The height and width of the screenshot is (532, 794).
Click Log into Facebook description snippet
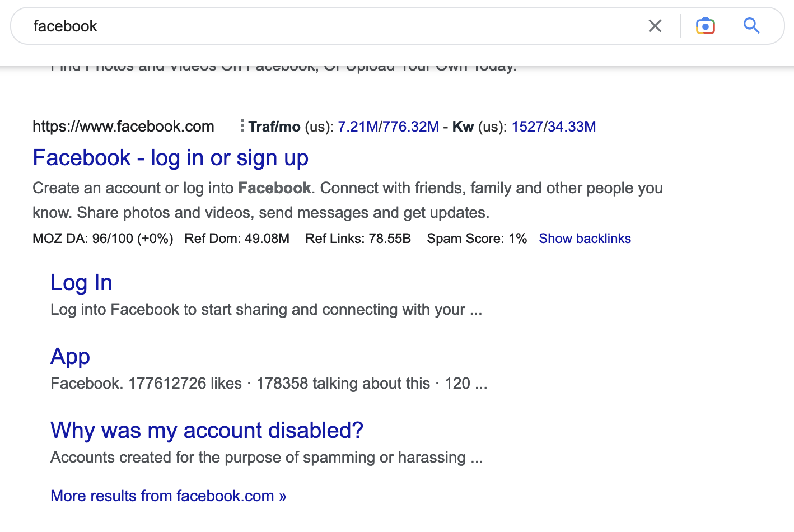click(x=266, y=310)
